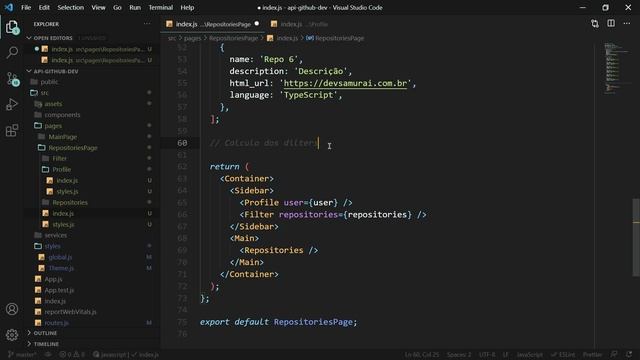Open the Go menu
Screen dimensions: 640x360
click(x=117, y=7)
